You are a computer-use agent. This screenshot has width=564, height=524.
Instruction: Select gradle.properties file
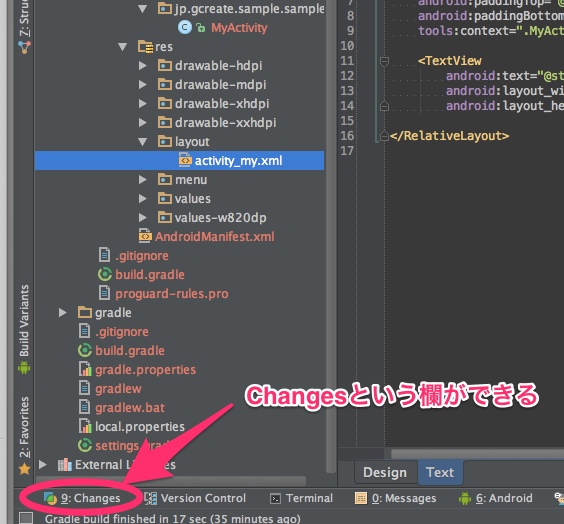pyautogui.click(x=145, y=370)
